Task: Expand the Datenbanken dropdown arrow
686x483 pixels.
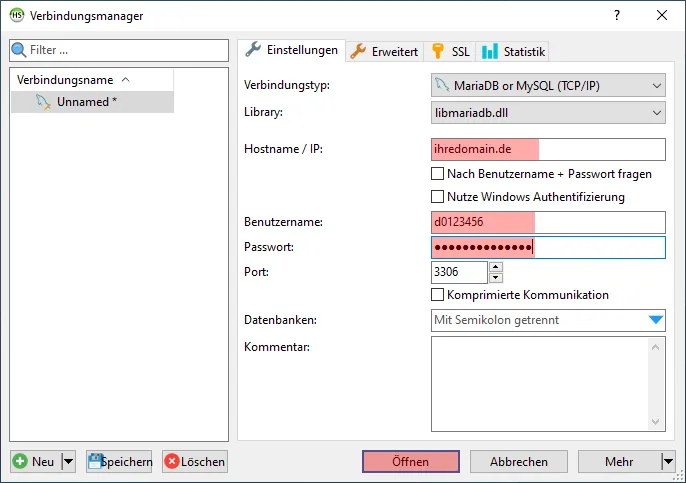Action: click(x=656, y=320)
